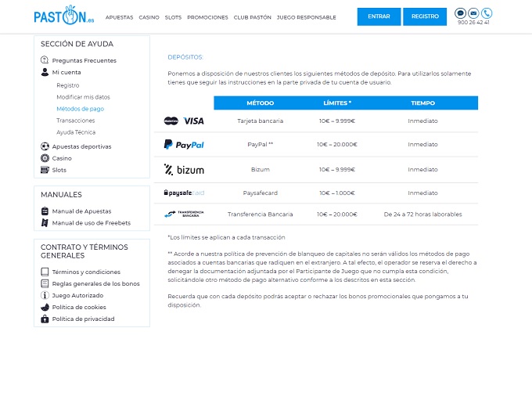Click the Transferencia Bancaria logo
Viewport: 532px width, 400px height.
pos(184,214)
